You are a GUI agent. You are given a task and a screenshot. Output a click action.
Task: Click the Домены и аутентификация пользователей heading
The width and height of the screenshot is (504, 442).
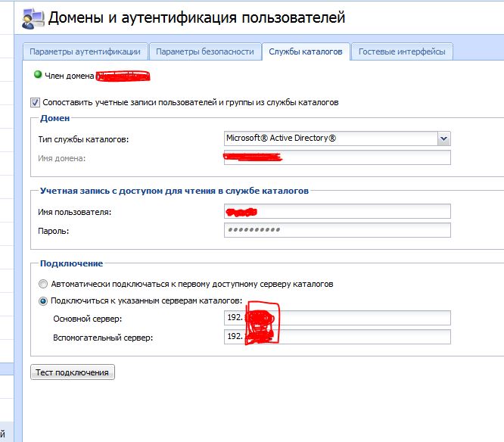pos(197,17)
